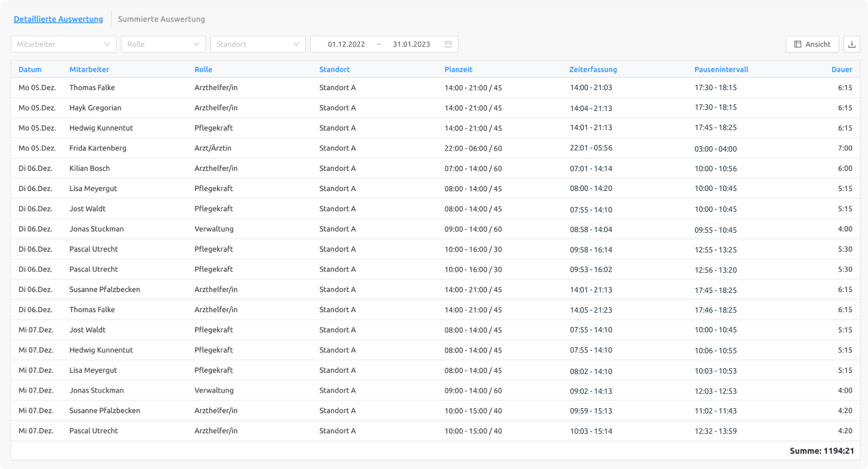Click the 10:00 - 10:56 Pausenintervall cell
Image resolution: width=868 pixels, height=469 pixels.
pos(715,169)
